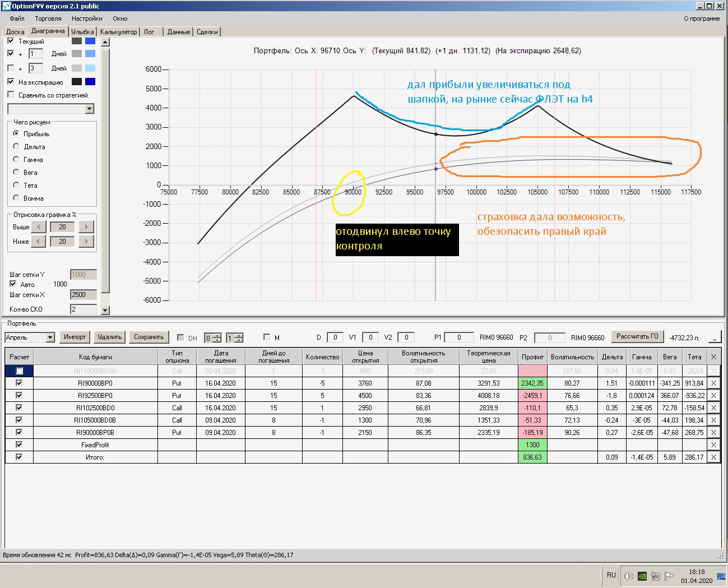Select the Вега radio button
This screenshot has height=588, width=728.
pos(16,172)
